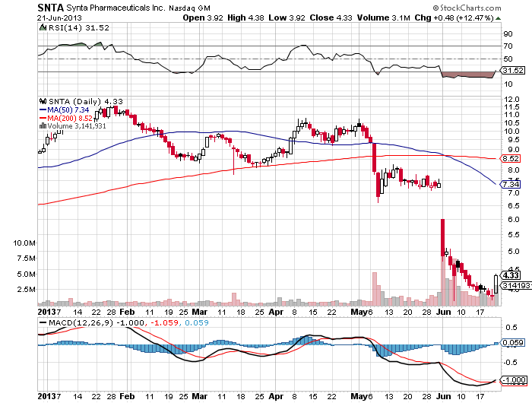Click Mar on the price chart date axis
Screen dimensions: 532x403
click(199, 312)
